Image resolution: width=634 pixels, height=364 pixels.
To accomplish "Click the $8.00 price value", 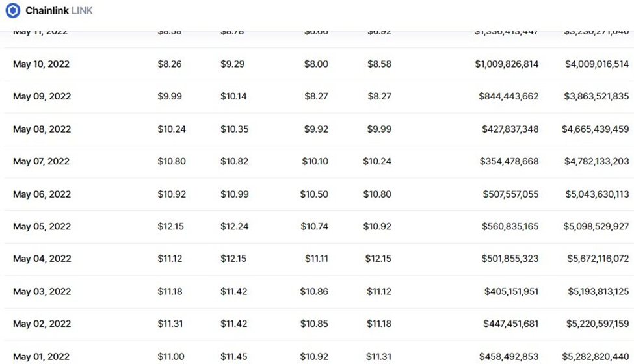I will [x=316, y=64].
